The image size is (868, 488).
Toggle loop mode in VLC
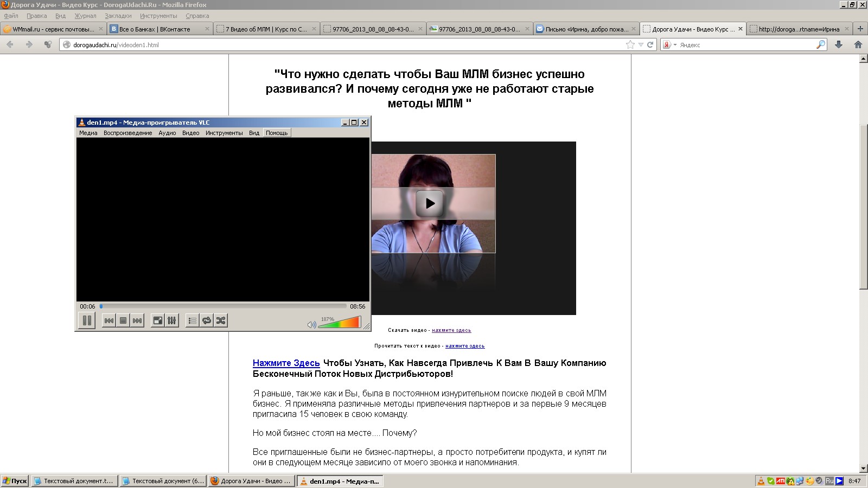pos(206,320)
